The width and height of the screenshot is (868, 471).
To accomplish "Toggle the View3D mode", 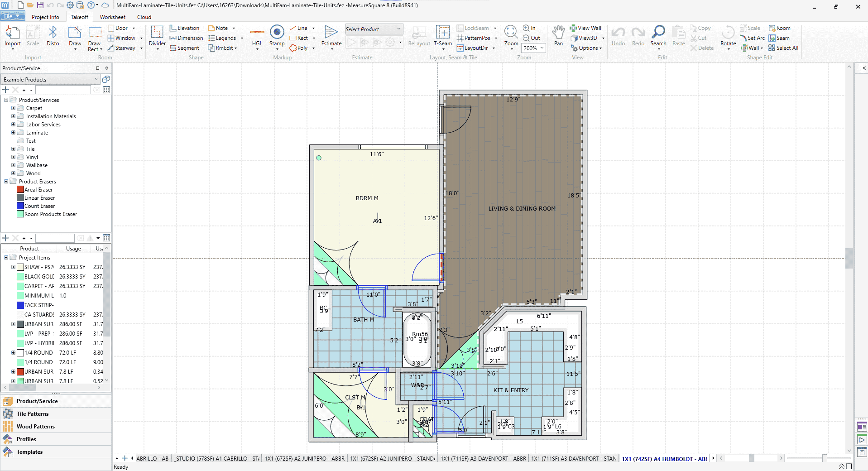I will [584, 38].
